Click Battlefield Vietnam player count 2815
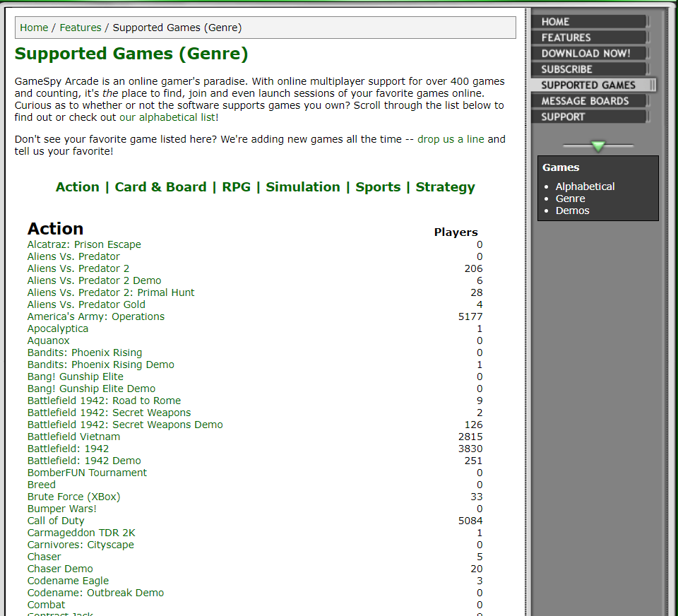Image resolution: width=678 pixels, height=616 pixels. coord(470,437)
